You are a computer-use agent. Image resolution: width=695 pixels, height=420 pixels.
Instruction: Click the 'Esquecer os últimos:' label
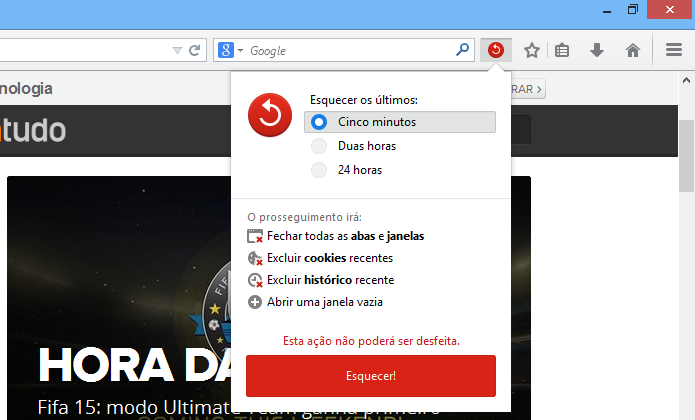pyautogui.click(x=363, y=100)
